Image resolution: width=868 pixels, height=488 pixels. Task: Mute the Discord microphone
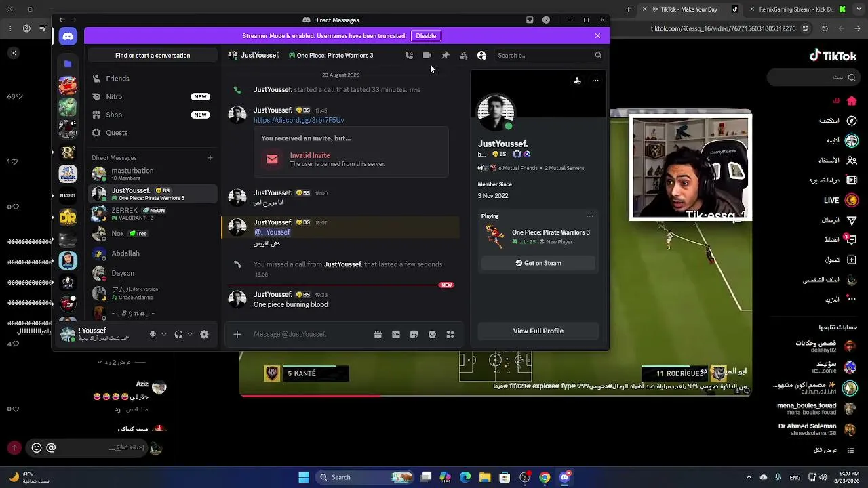[153, 335]
